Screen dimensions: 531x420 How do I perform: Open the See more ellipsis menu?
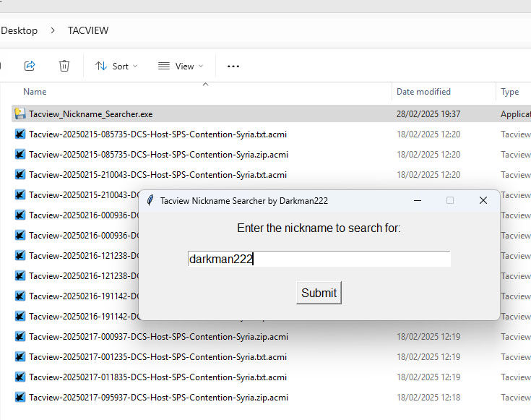tap(233, 66)
